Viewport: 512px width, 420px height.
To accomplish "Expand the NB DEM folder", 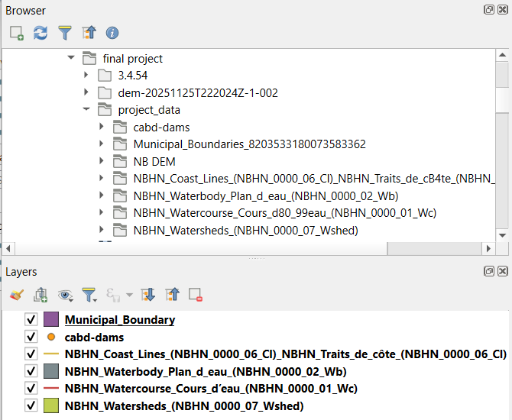I will tap(102, 162).
